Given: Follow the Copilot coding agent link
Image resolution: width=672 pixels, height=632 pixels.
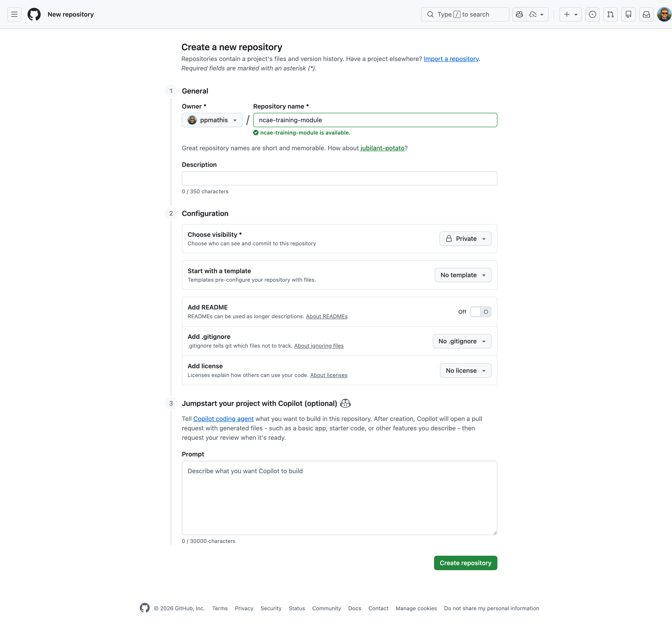Looking at the screenshot, I should [223, 419].
